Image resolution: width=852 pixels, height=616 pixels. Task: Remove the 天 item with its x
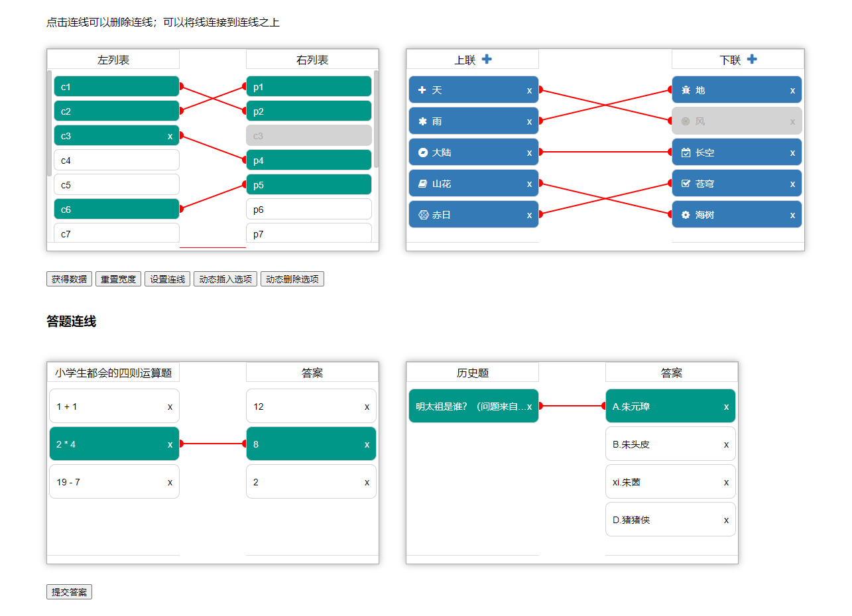[x=529, y=90]
